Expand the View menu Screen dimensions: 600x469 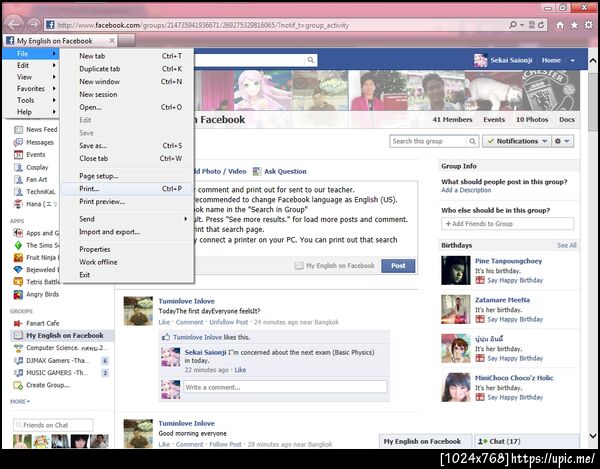tap(30, 77)
